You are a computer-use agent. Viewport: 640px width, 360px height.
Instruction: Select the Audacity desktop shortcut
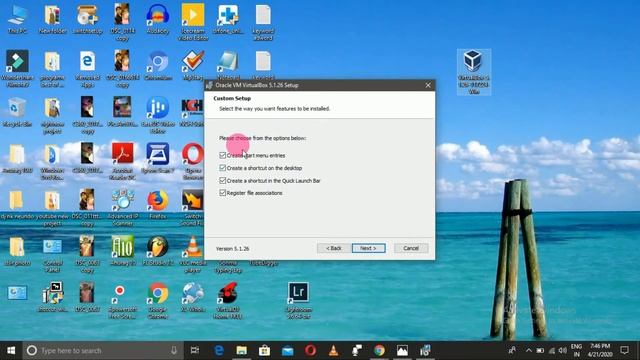(x=158, y=19)
